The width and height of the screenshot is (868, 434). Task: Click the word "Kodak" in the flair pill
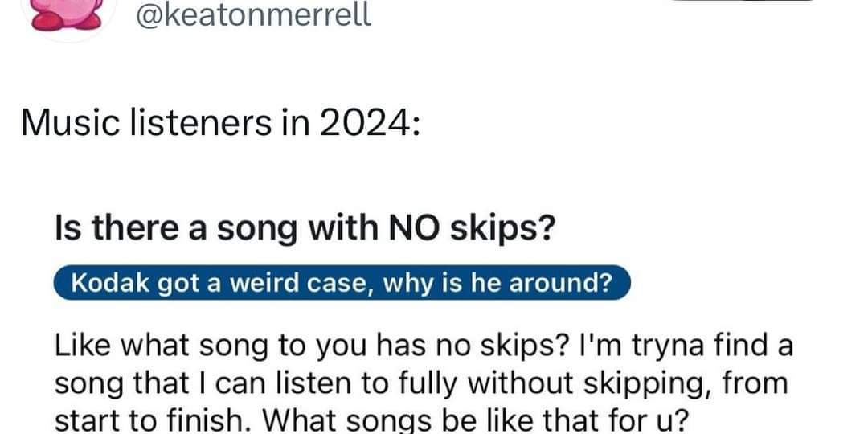click(111, 283)
